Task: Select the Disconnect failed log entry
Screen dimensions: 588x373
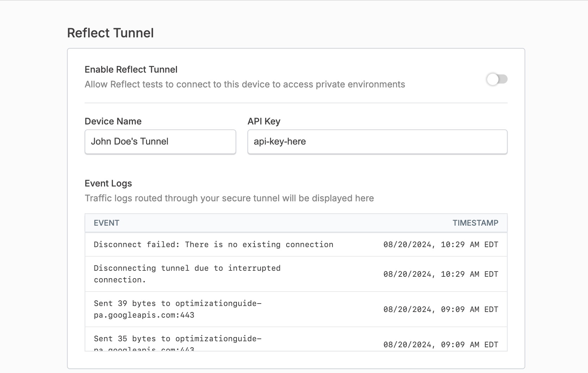Action: (213, 244)
